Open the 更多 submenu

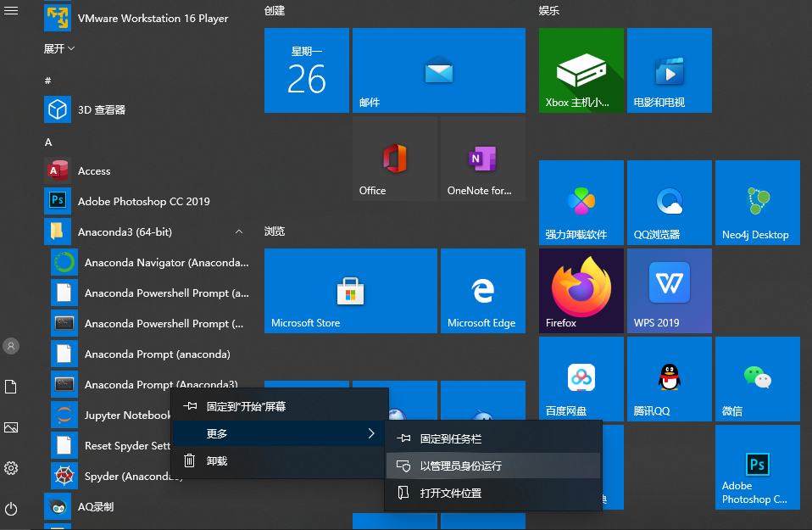click(280, 433)
